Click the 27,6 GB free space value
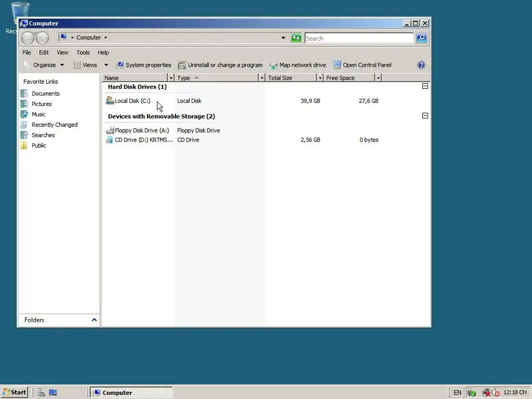The height and width of the screenshot is (399, 532). click(x=368, y=101)
